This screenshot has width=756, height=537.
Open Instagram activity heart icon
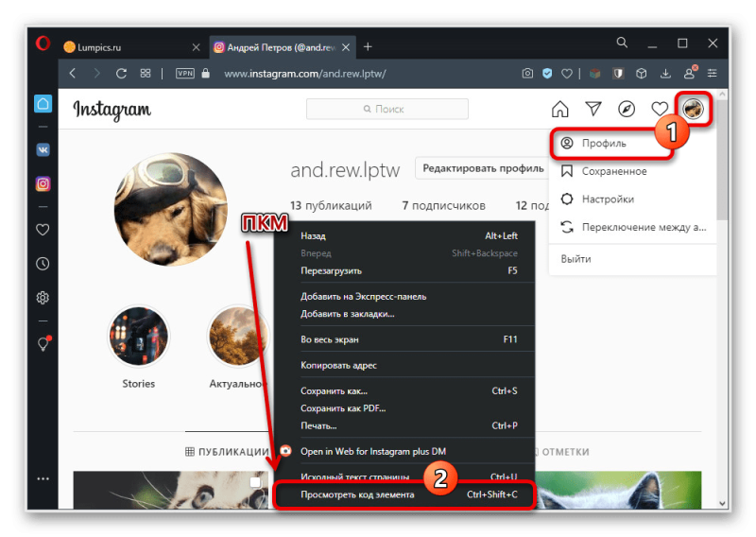point(660,109)
